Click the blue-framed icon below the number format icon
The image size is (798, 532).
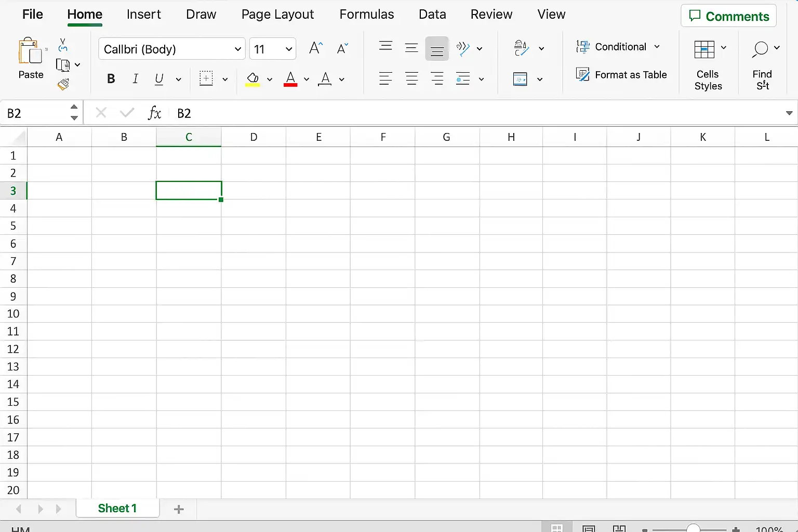coord(520,79)
